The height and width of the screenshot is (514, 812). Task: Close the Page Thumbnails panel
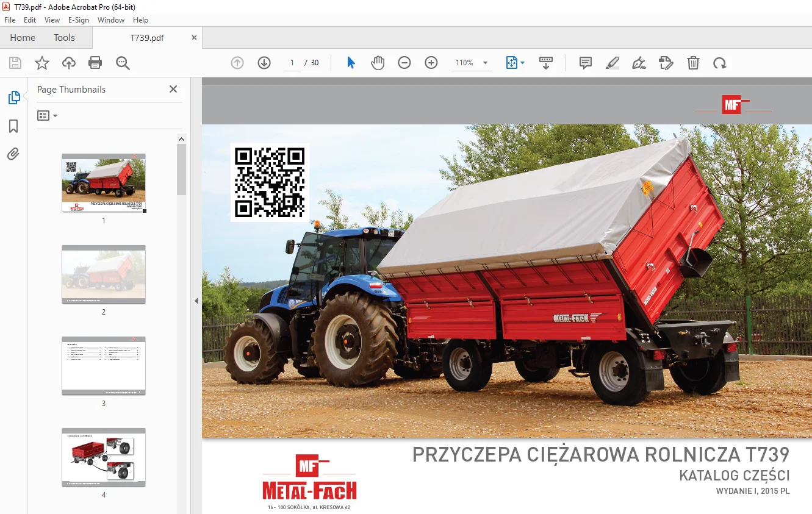click(173, 89)
